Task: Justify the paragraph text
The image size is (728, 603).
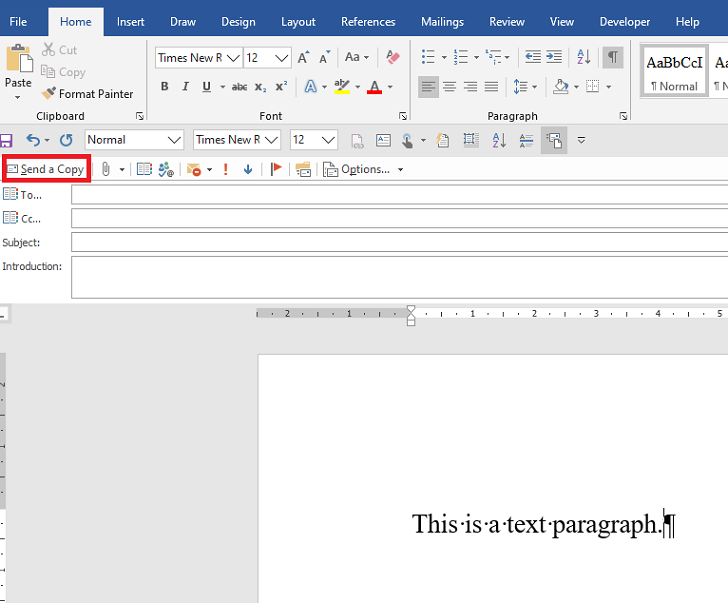Action: pos(491,87)
